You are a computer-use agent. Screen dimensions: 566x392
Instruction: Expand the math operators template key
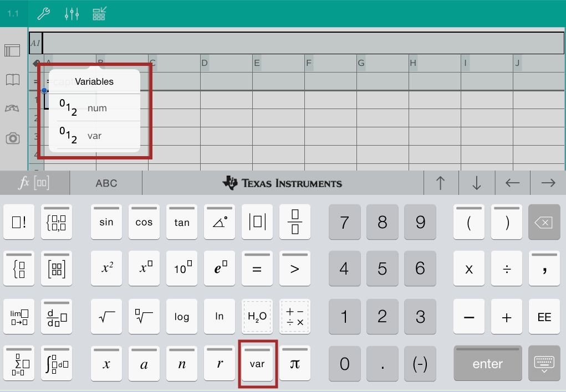295,317
